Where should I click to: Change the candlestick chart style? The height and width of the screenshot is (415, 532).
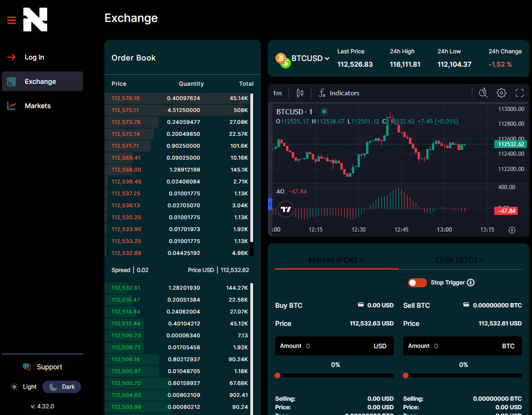[299, 93]
